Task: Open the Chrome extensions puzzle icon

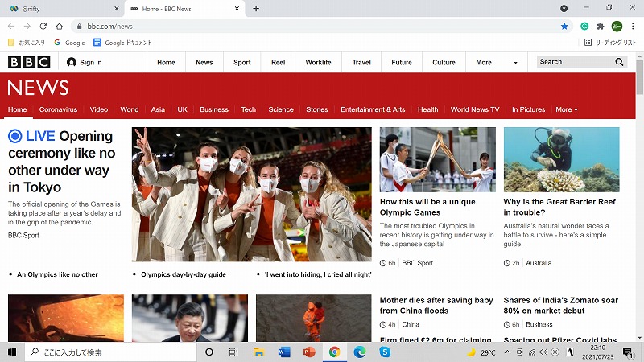Action: (601, 27)
